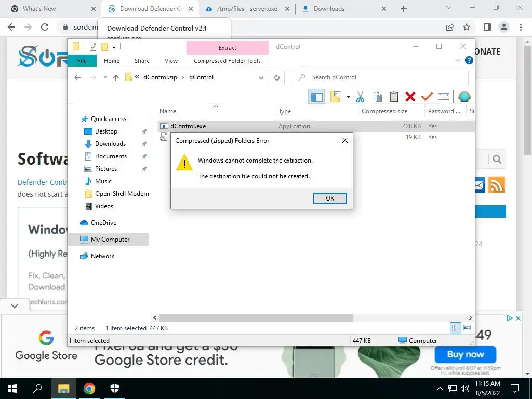The width and height of the screenshot is (532, 399).
Task: Click the dControl.zip breadcrumb in address bar
Action: click(x=160, y=77)
